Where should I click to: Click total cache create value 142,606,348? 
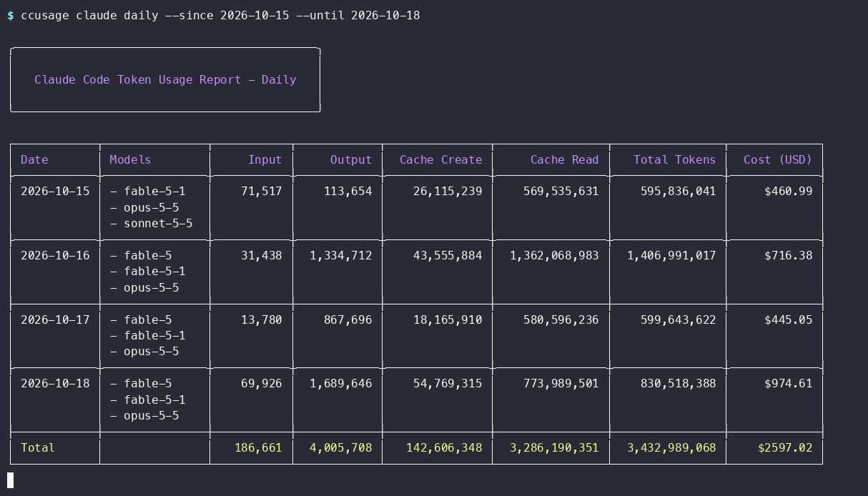coord(444,447)
